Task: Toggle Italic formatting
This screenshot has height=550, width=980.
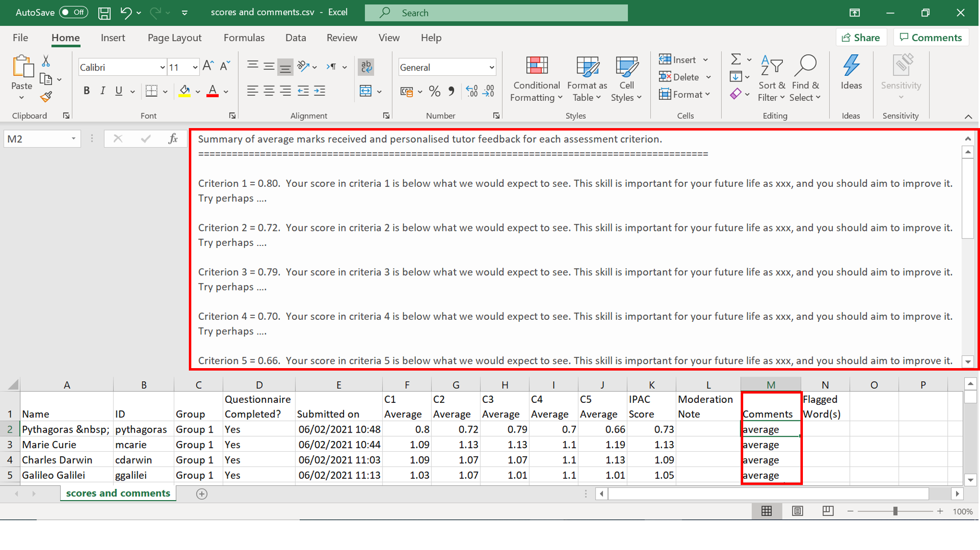Action: click(103, 91)
